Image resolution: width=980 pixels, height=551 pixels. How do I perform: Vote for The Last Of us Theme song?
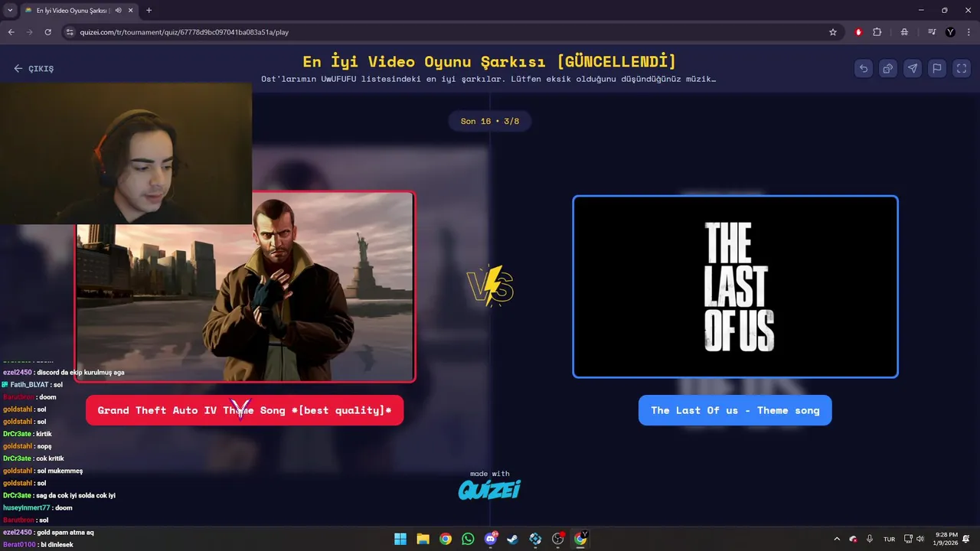(735, 410)
